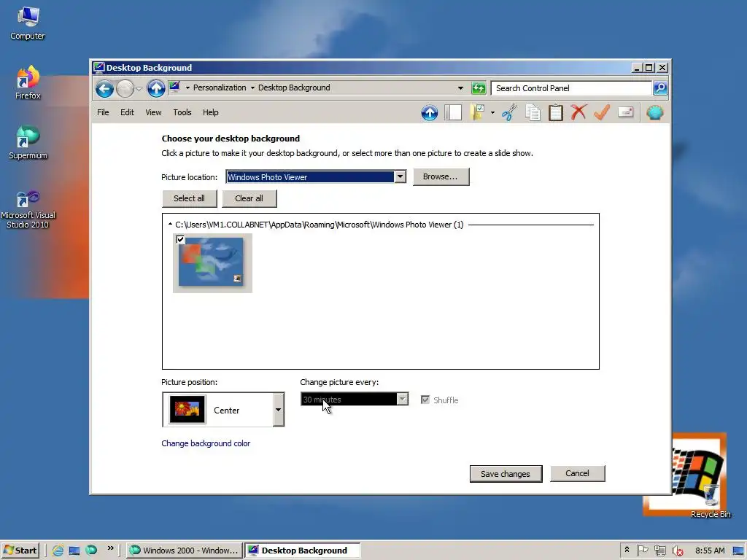Click the monitor icon in address bar
Viewport: 747px width, 560px height.
click(174, 87)
